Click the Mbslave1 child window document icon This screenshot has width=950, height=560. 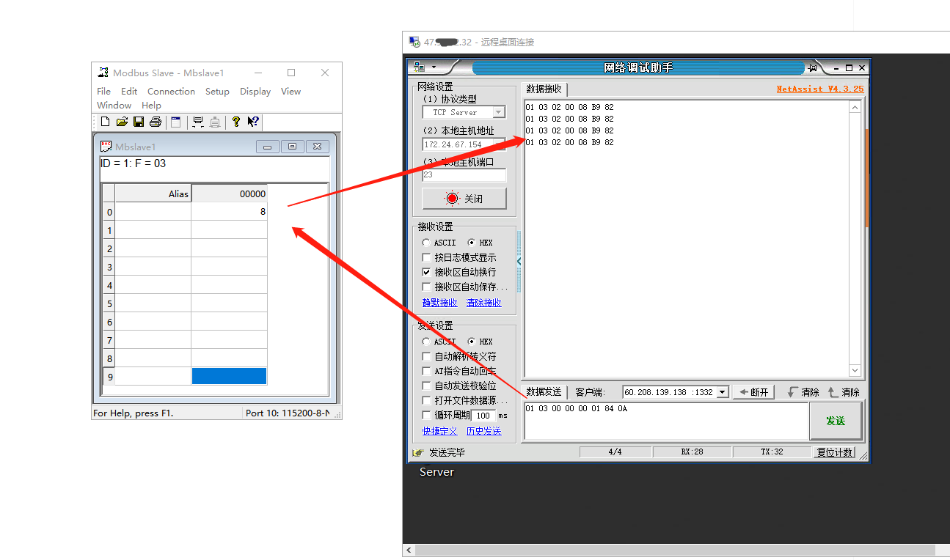(x=106, y=147)
